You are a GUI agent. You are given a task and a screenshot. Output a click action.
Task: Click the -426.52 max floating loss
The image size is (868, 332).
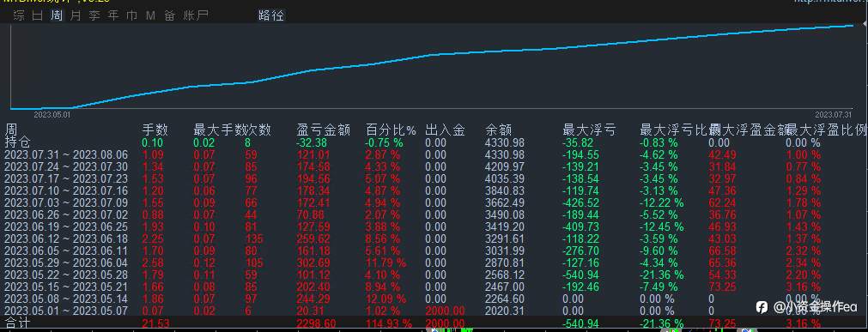click(x=580, y=202)
